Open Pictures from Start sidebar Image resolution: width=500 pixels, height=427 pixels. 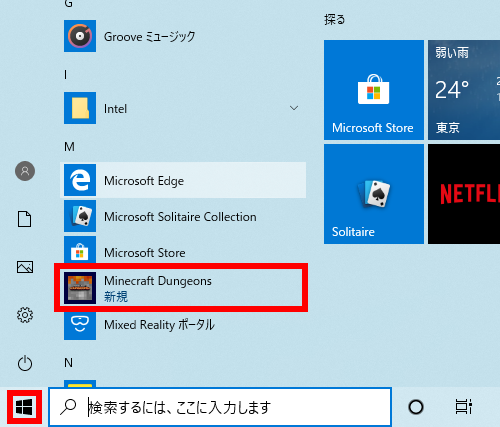coord(25,267)
